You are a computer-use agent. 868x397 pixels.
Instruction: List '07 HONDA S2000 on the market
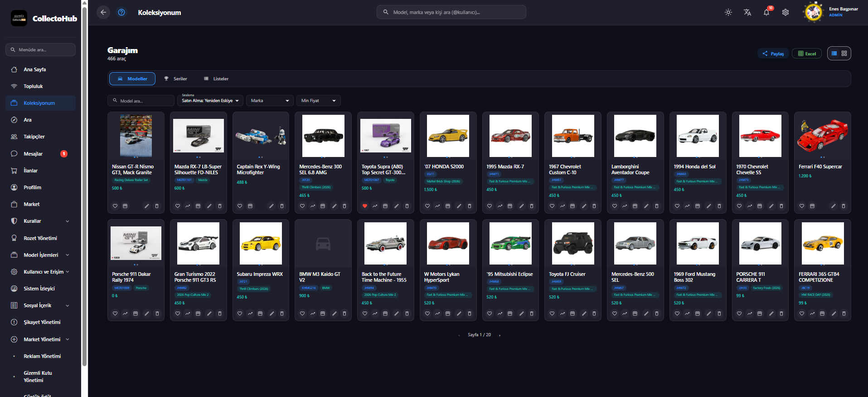(x=448, y=206)
